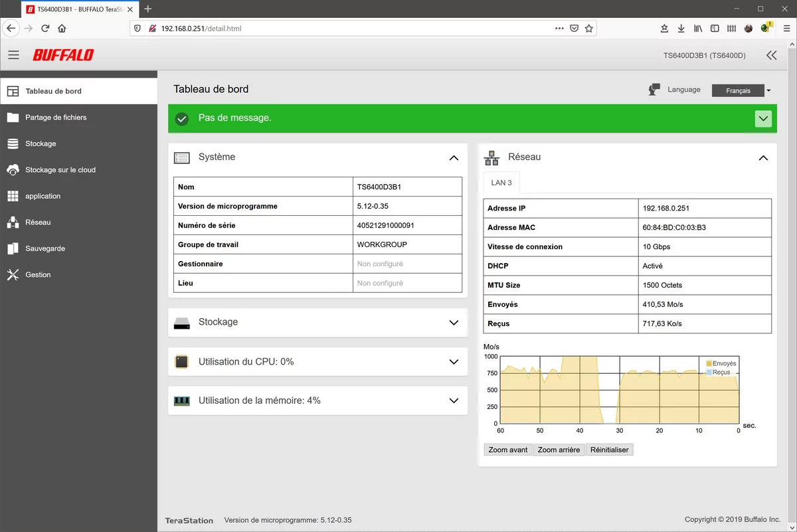Image resolution: width=797 pixels, height=532 pixels.
Task: Click the Envoyés legend entry in the chart
Action: [x=721, y=363]
